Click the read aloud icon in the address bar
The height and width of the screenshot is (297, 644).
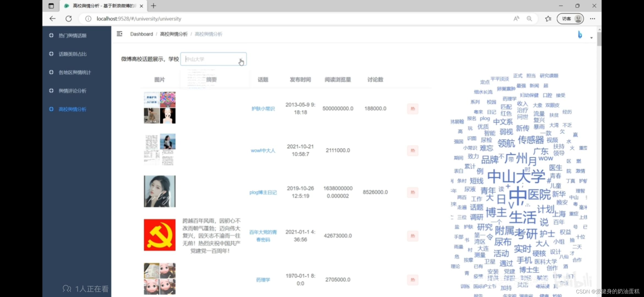click(x=516, y=19)
